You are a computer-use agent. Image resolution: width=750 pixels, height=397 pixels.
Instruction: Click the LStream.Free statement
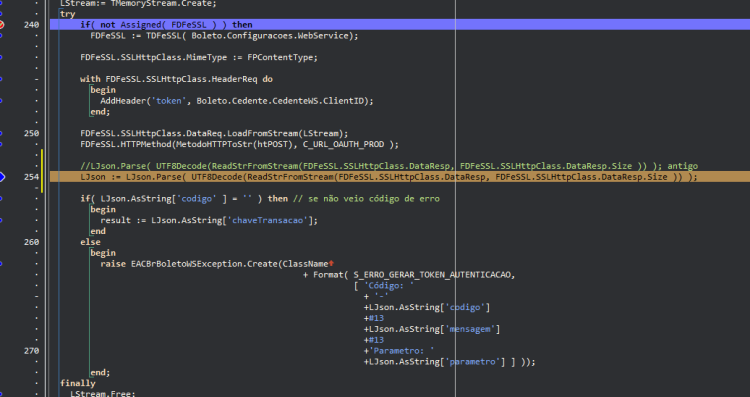click(103, 394)
